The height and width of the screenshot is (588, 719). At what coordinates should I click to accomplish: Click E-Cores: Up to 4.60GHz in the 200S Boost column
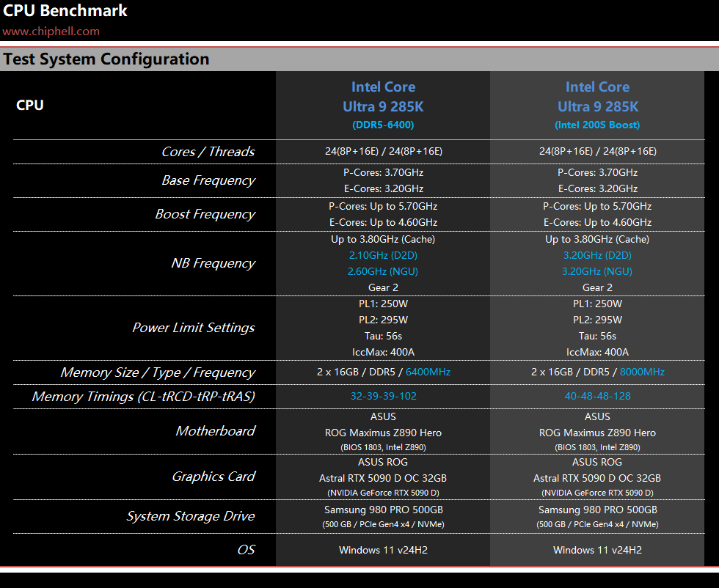tap(597, 222)
